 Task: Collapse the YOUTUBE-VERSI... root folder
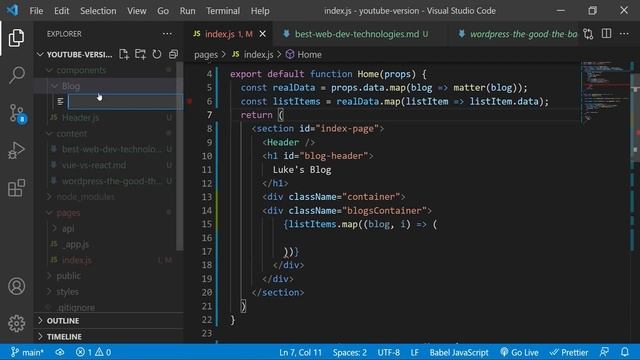coord(79,54)
